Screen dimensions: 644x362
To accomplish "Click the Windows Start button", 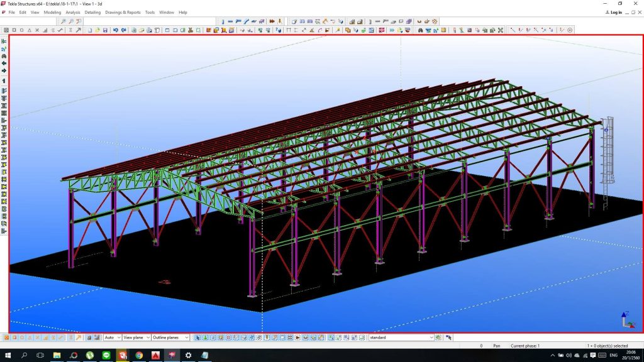I will pos(8,356).
